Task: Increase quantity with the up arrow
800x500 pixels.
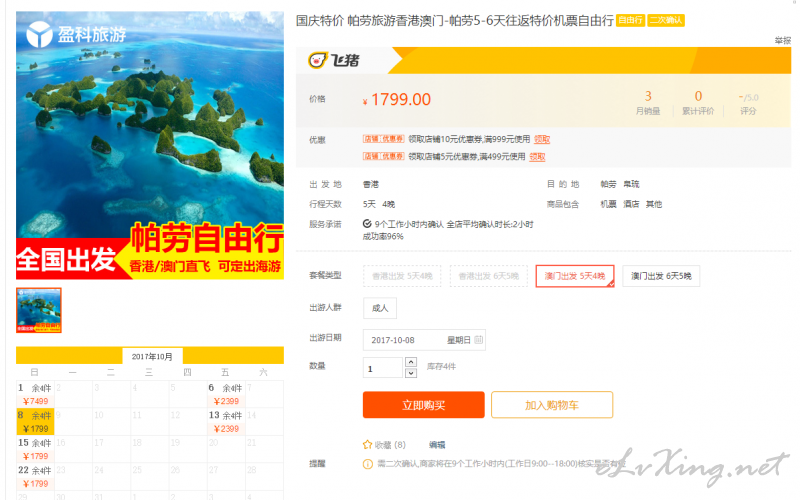Action: (411, 362)
